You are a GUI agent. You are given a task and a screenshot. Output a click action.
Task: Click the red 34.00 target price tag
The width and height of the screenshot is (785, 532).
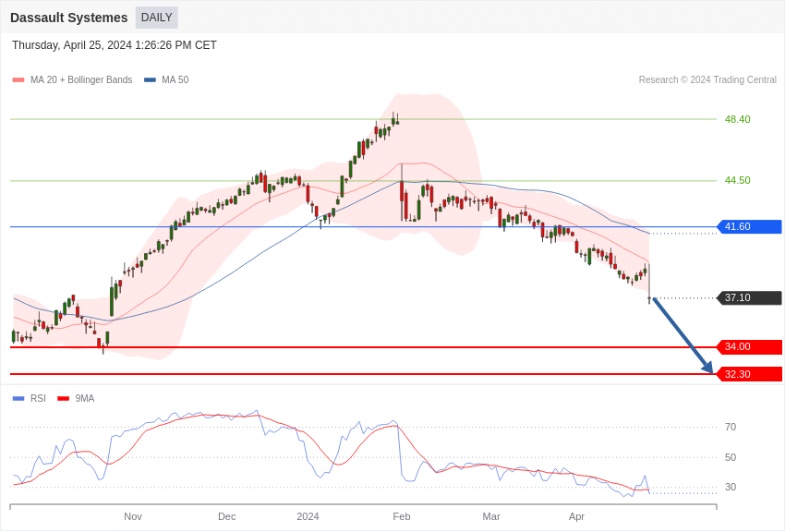[749, 346]
